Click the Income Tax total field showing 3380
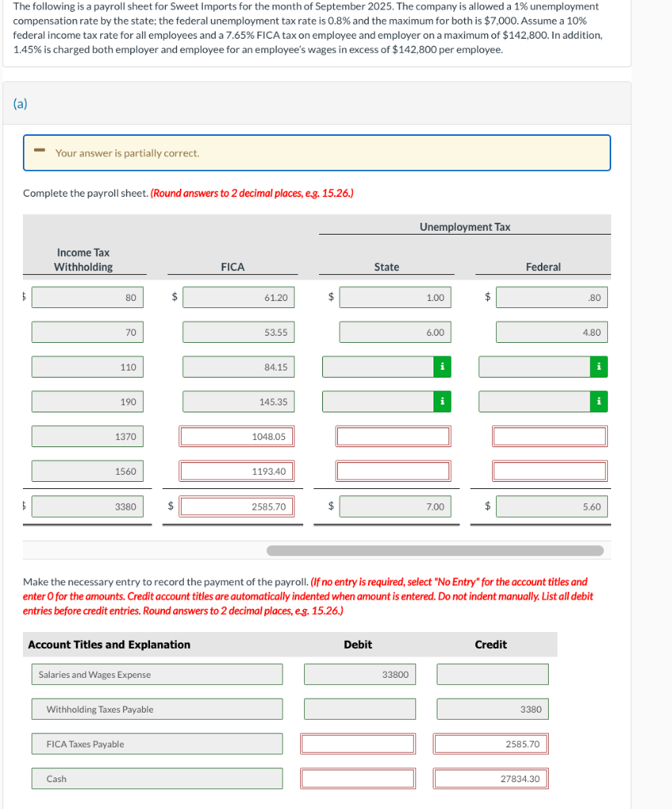Screen dimensions: 672x809 coord(87,506)
